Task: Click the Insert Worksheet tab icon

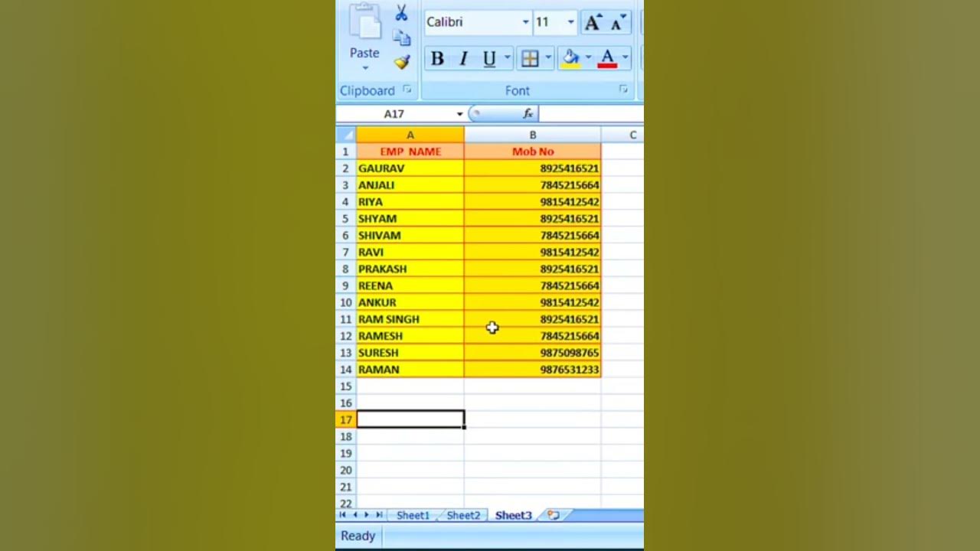Action: (553, 516)
